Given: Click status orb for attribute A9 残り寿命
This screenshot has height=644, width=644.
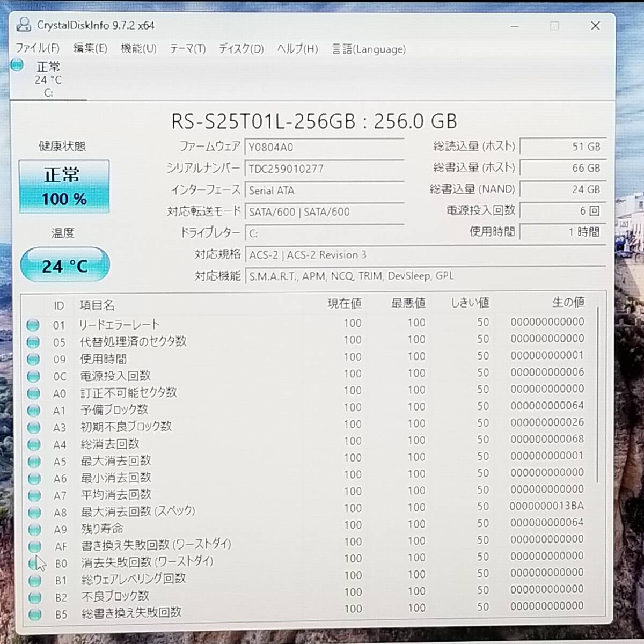Looking at the screenshot, I should (34, 529).
